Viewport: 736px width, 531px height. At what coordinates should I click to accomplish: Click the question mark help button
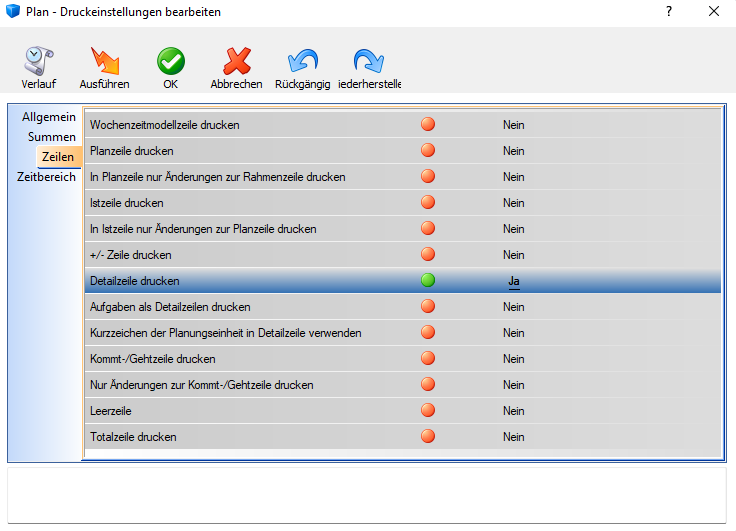click(x=668, y=12)
